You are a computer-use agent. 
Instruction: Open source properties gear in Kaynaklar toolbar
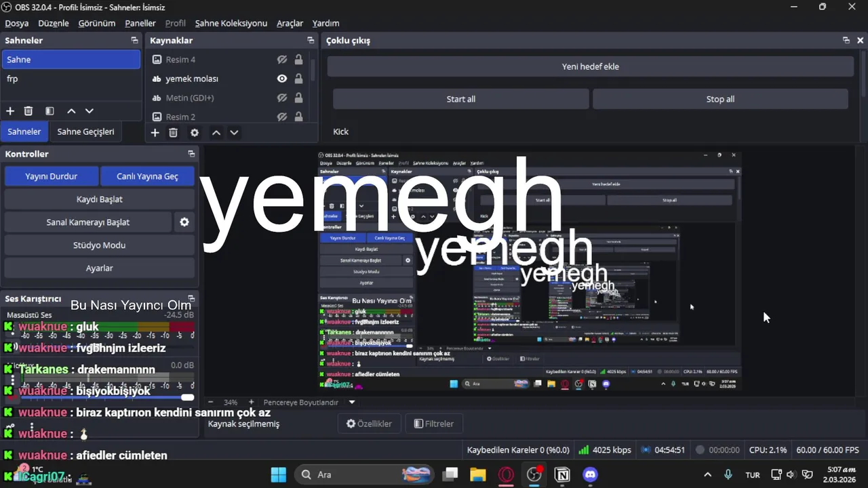195,133
